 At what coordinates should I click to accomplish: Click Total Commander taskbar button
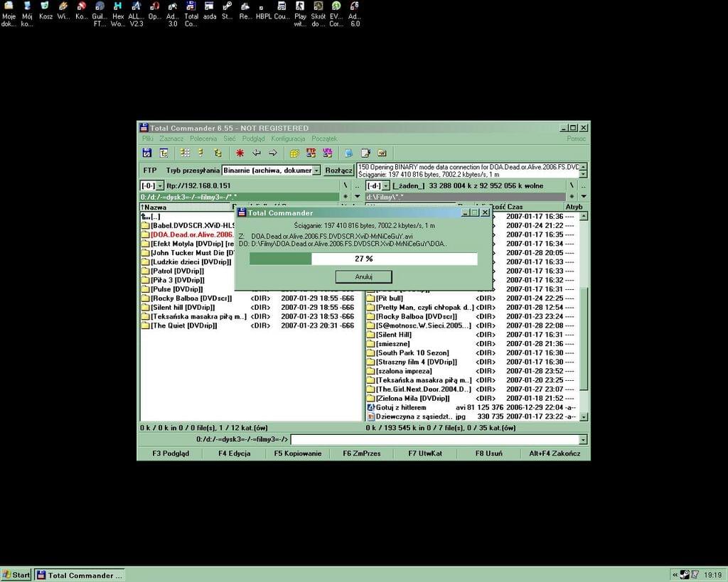tap(80, 575)
